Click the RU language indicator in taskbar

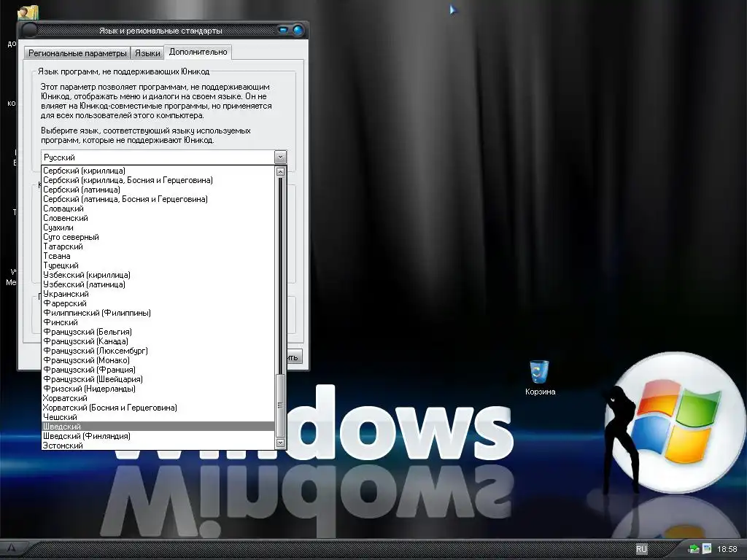tap(641, 549)
